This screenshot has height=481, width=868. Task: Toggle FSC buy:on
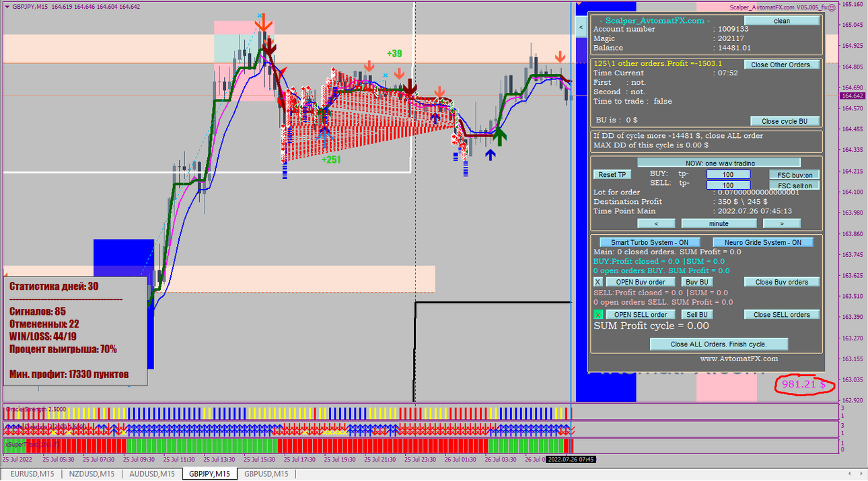tap(795, 174)
